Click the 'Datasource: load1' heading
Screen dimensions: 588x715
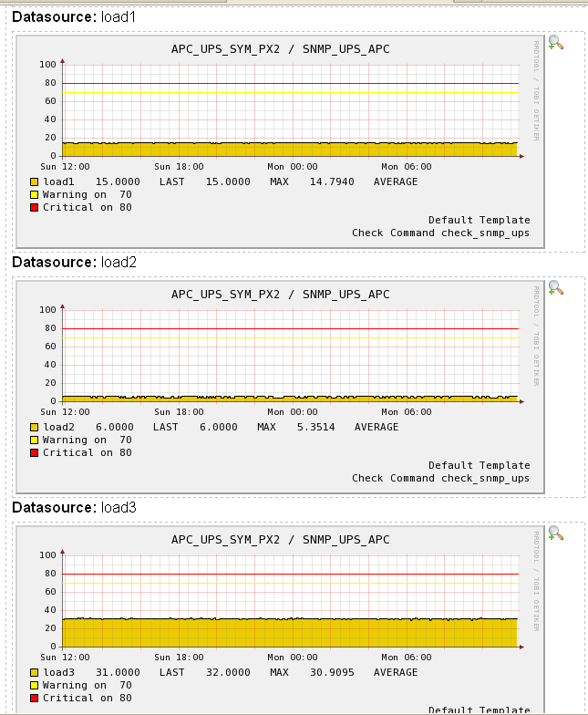click(x=74, y=16)
